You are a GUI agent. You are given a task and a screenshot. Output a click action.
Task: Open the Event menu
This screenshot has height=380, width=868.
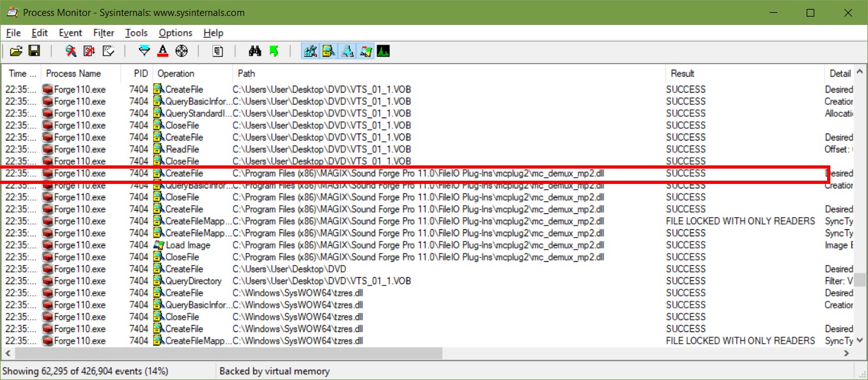tap(70, 33)
